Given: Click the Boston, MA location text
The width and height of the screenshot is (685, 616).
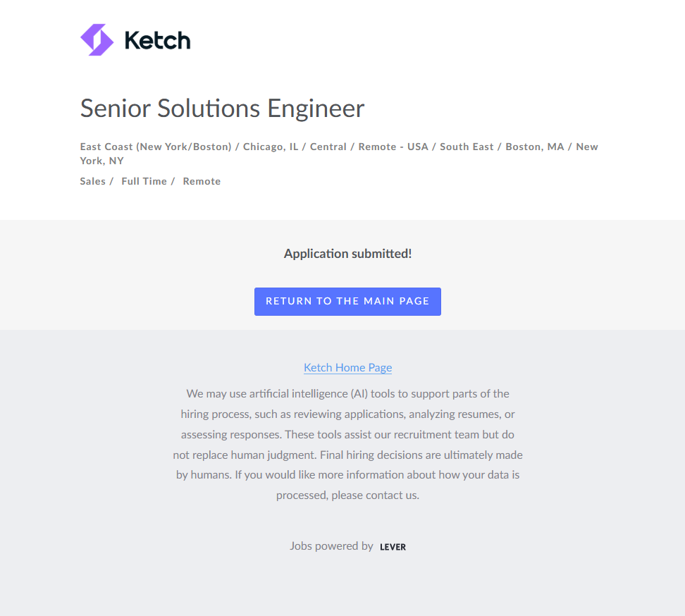Looking at the screenshot, I should tap(535, 147).
